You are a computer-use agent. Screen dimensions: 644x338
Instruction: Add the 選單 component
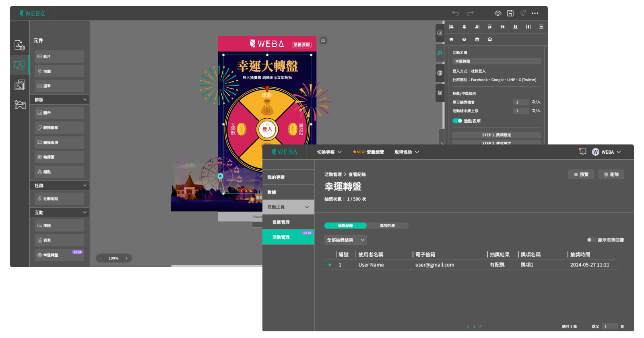[x=59, y=86]
